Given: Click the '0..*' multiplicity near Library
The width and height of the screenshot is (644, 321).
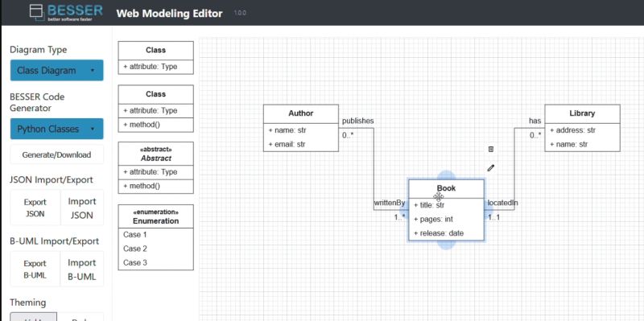Looking at the screenshot, I should [535, 134].
